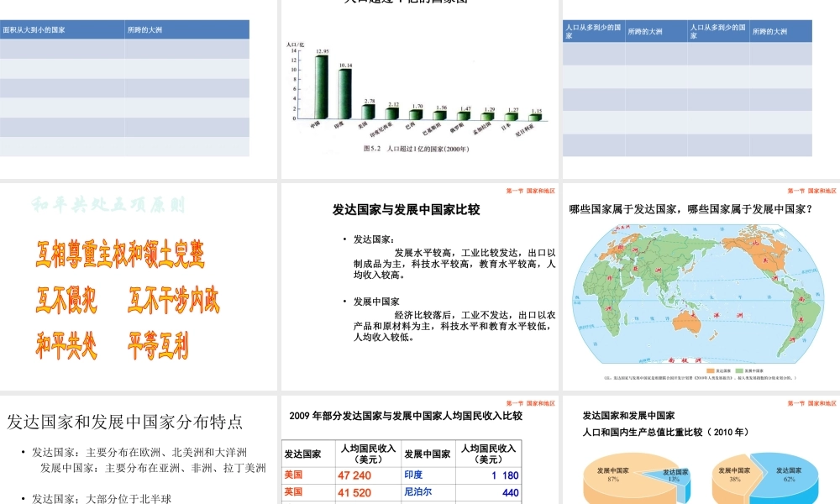
Task: Open the world map slide
Action: point(701,287)
